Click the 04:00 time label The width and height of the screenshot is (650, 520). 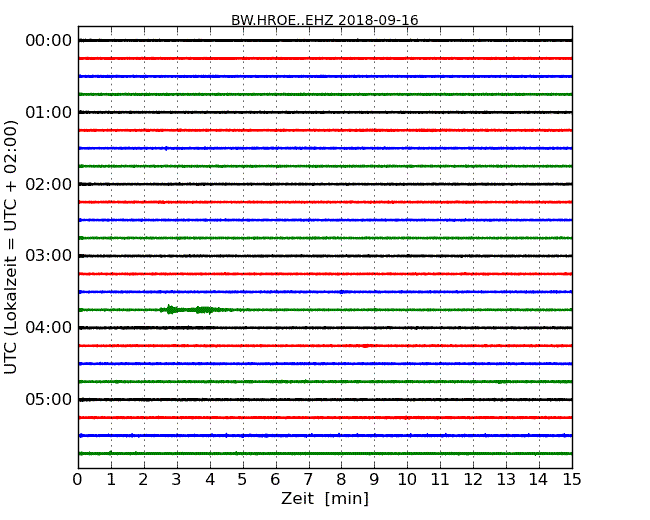pyautogui.click(x=49, y=328)
